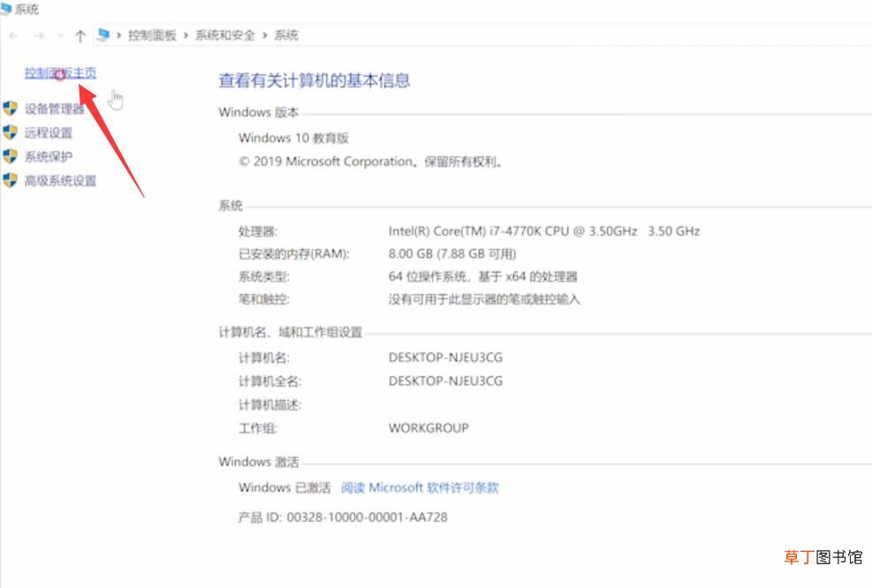Click the 系统 window title icon

5,8
